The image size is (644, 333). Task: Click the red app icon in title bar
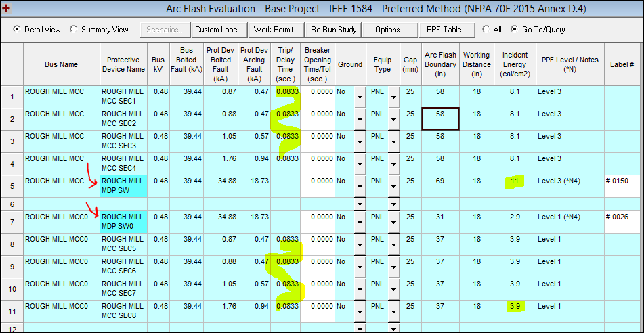coord(6,9)
